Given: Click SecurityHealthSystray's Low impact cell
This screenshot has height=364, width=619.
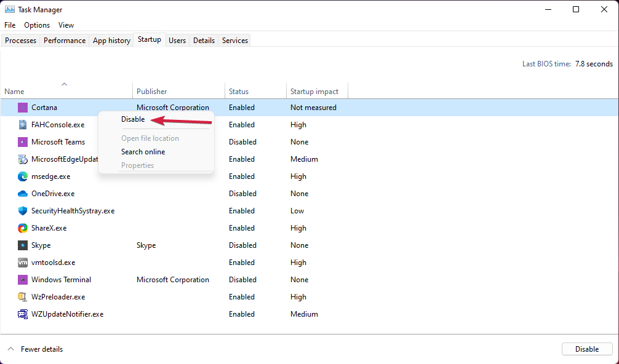Looking at the screenshot, I should pyautogui.click(x=297, y=211).
